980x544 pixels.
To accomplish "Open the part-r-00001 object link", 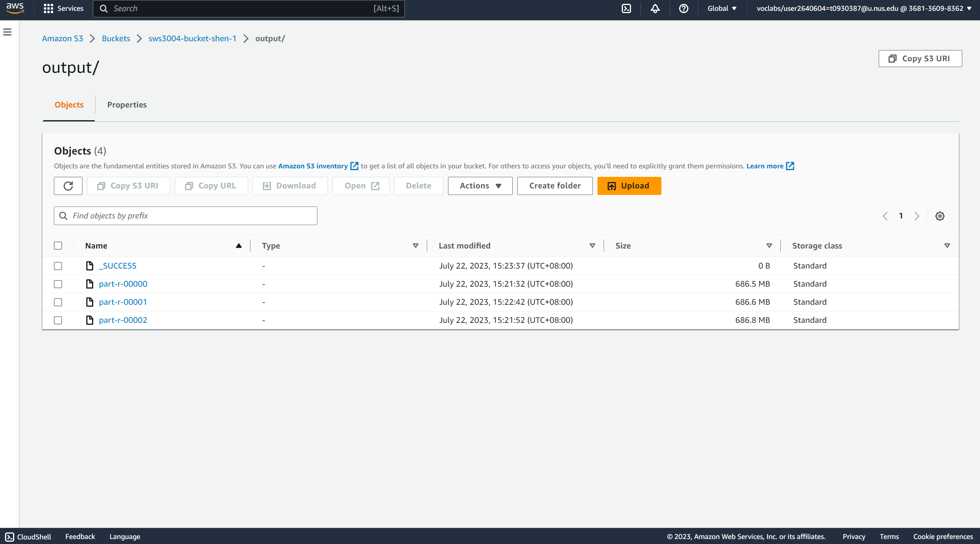I will [123, 302].
